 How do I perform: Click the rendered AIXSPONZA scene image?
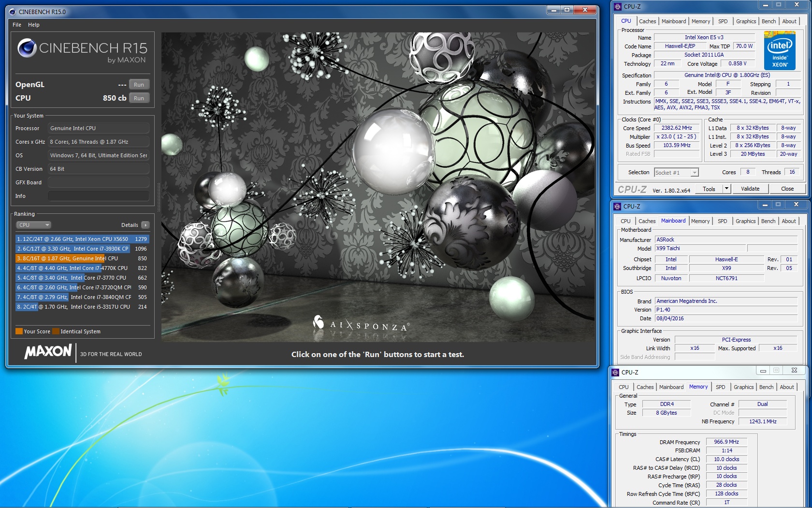(x=378, y=187)
